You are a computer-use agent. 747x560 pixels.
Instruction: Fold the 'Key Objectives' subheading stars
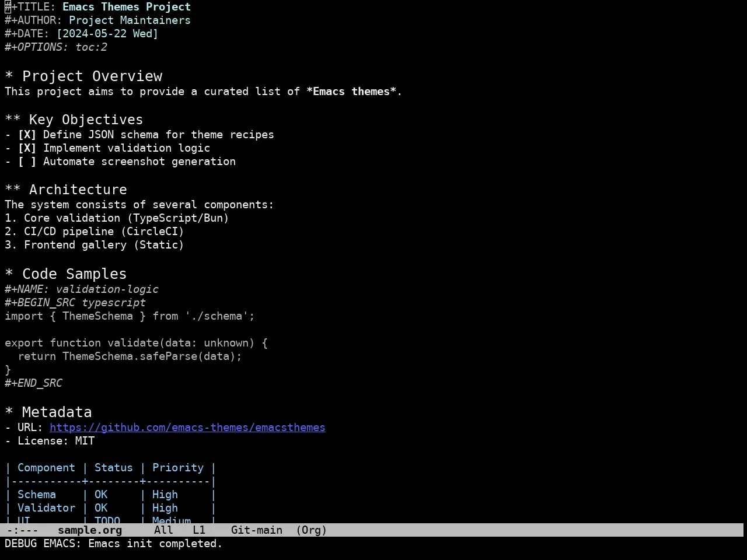pyautogui.click(x=13, y=120)
